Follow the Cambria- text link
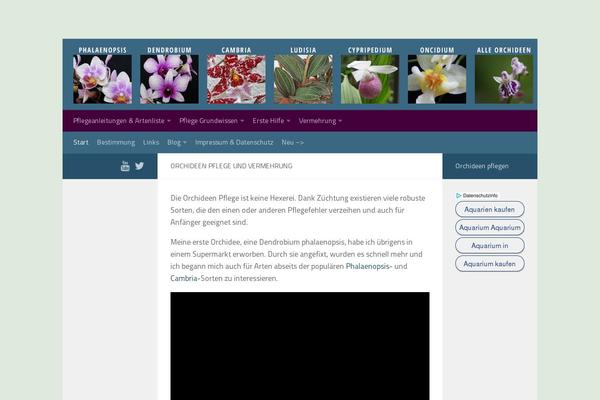The height and width of the screenshot is (400, 600). point(185,278)
